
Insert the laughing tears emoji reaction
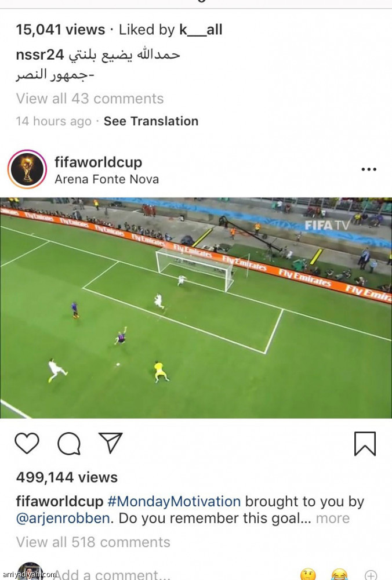coord(339,574)
